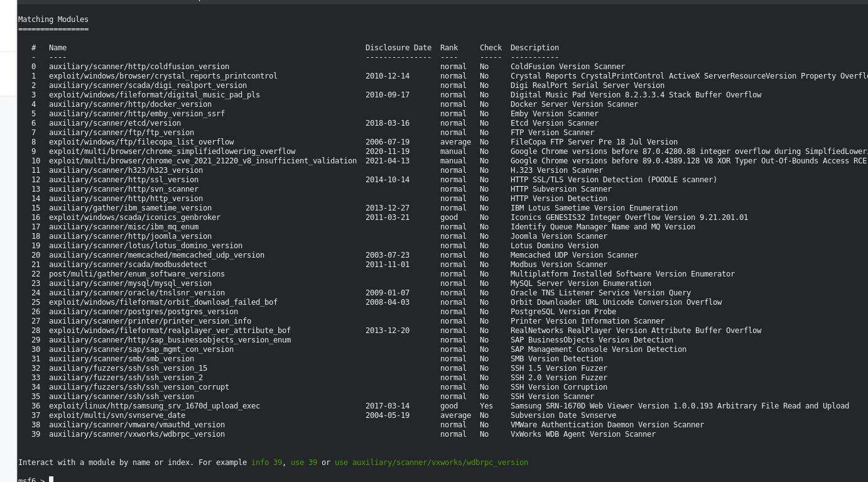Select module auxiliary/fuzzers/ssh/ssh_version_corrupt
Image resolution: width=868 pixels, height=482 pixels.
(139, 387)
